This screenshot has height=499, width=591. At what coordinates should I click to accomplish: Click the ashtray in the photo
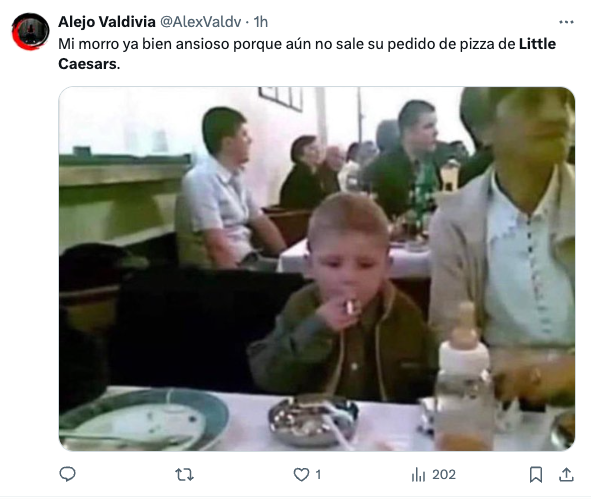click(x=313, y=419)
